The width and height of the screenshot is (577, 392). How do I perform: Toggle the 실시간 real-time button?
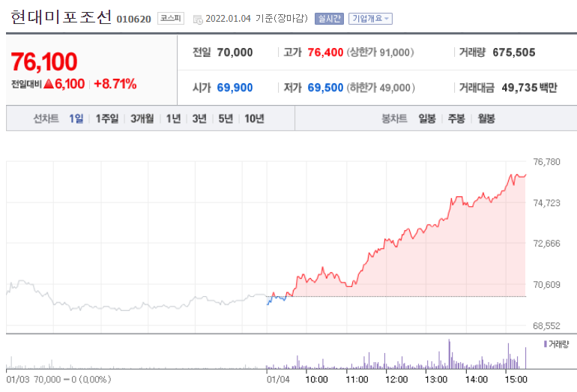(x=329, y=19)
